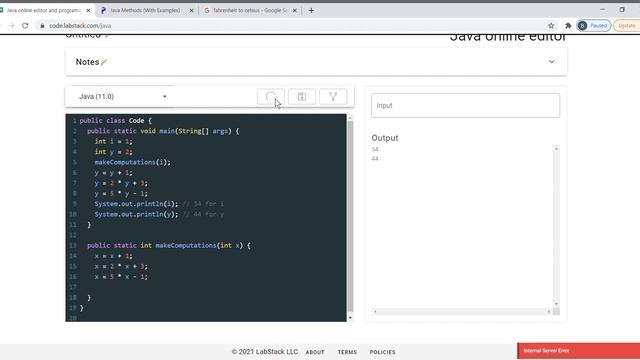Screen dimensions: 640x360
Task: Click the output panel scroll-down arrow
Action: 556,304
